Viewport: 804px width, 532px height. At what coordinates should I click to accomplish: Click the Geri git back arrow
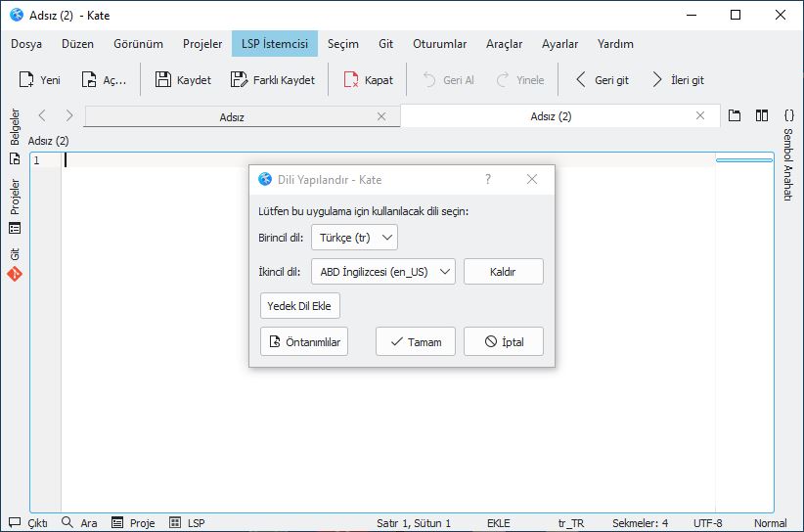click(x=603, y=80)
